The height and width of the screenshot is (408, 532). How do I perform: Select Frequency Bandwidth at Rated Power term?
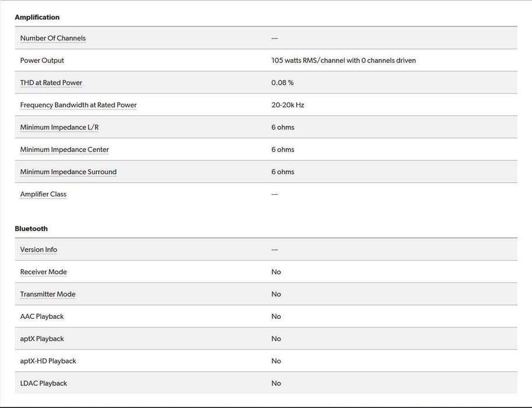coord(78,105)
